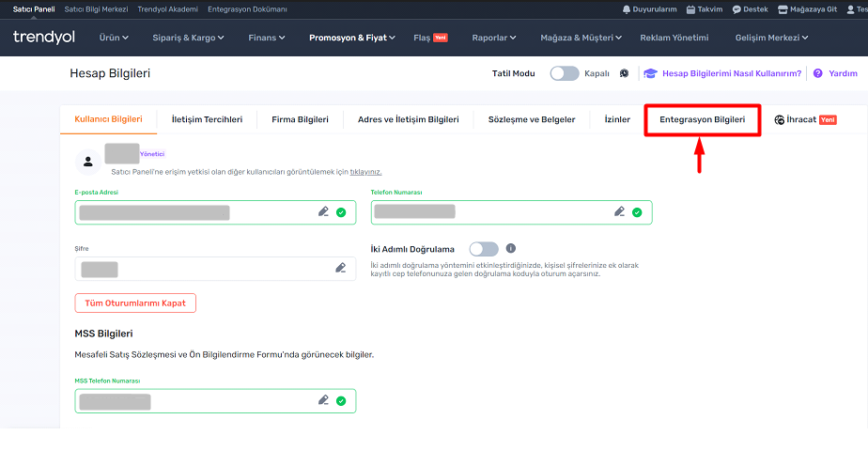The image size is (868, 466).
Task: Focus the Şifre field
Action: point(215,269)
